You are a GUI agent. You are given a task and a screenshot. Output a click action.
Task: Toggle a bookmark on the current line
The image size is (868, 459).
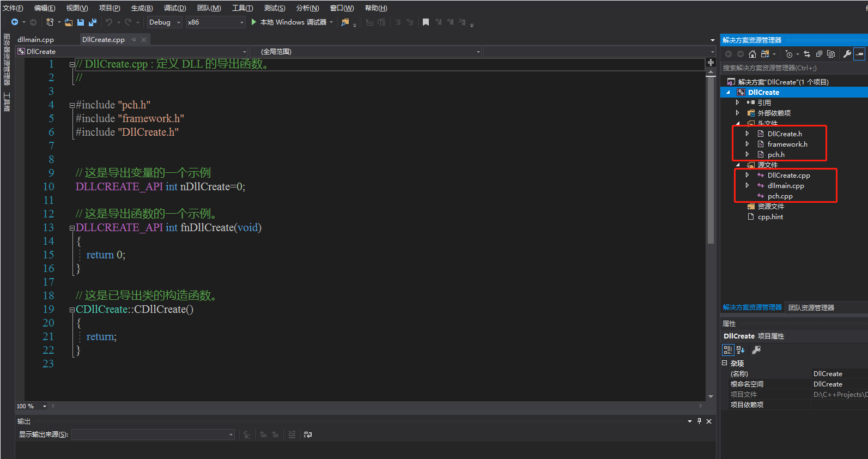pos(426,22)
